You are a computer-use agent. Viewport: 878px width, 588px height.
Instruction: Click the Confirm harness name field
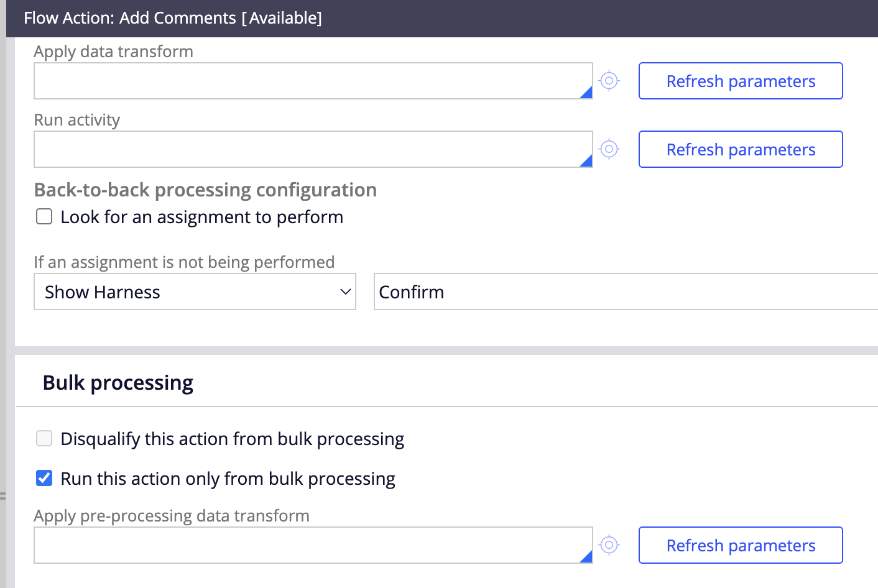pos(622,292)
